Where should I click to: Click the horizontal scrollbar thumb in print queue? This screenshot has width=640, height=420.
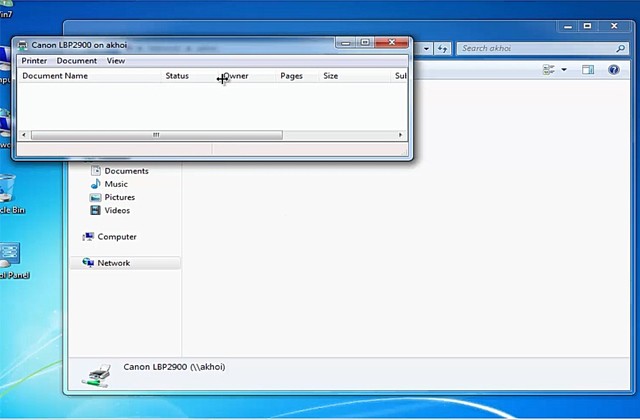(x=157, y=135)
